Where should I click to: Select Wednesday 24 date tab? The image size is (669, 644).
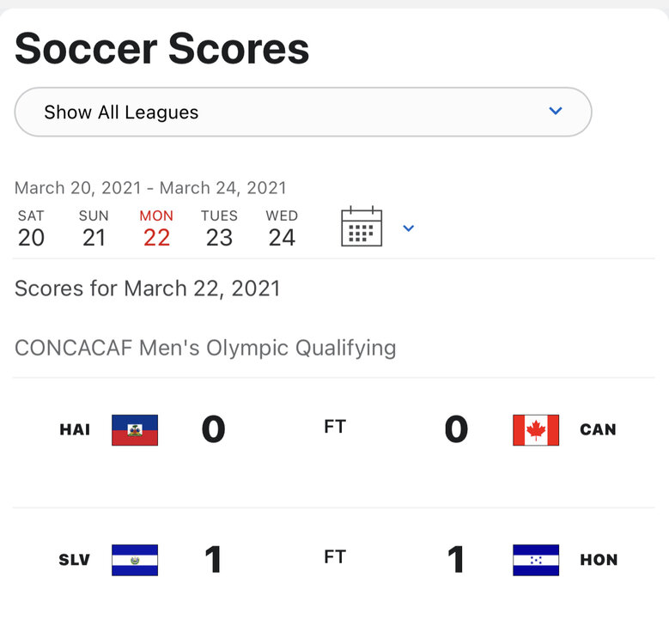point(282,228)
